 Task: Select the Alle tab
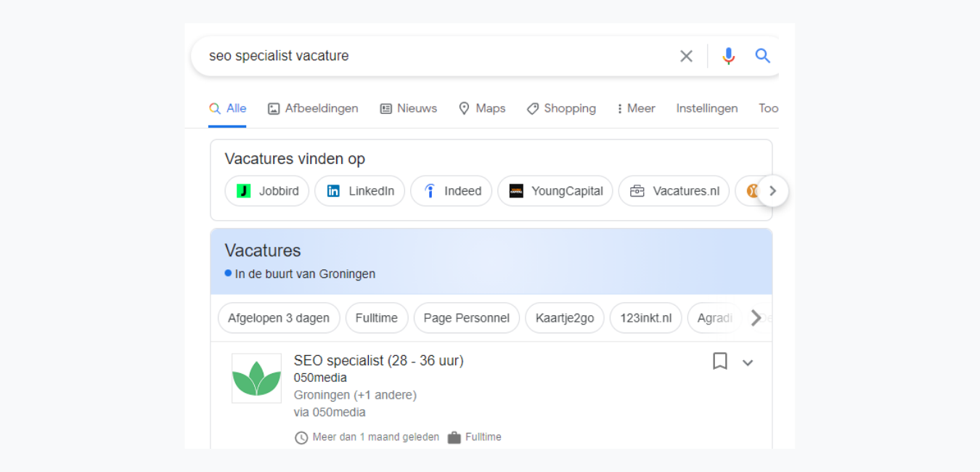(x=227, y=108)
